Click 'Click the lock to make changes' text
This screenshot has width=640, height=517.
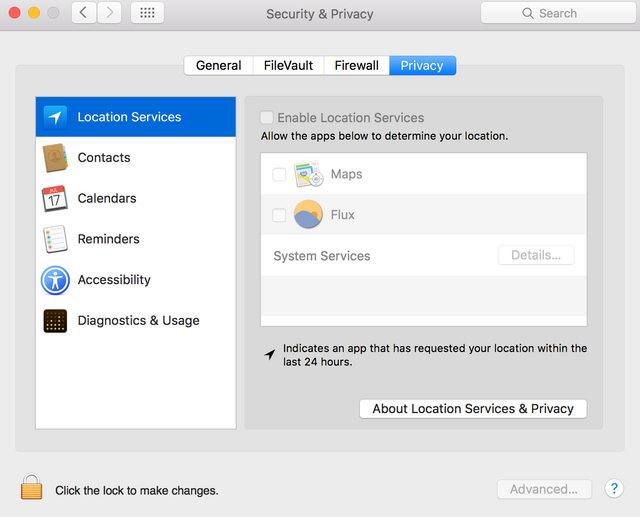137,490
